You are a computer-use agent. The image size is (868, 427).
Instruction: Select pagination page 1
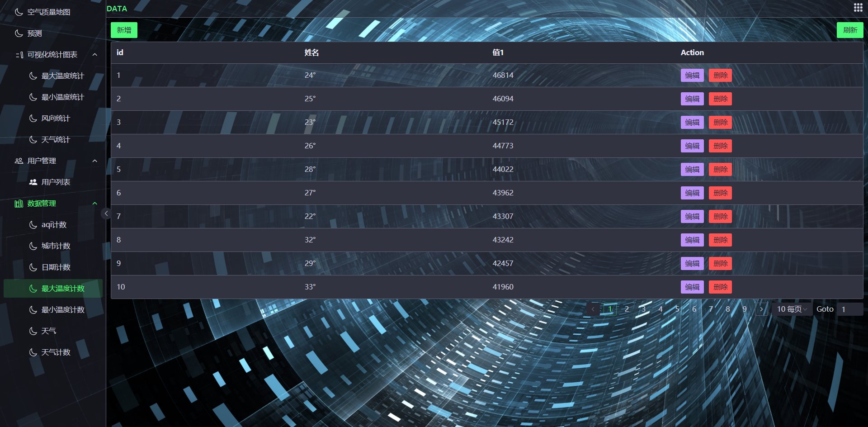coord(610,309)
